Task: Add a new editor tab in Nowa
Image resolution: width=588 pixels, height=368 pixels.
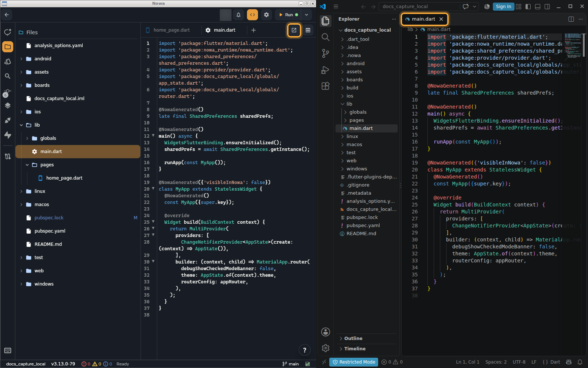Action: (x=254, y=30)
